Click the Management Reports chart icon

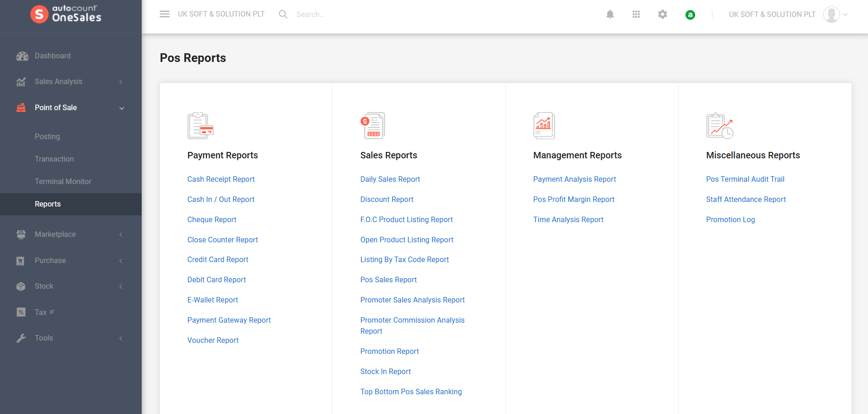click(x=544, y=125)
